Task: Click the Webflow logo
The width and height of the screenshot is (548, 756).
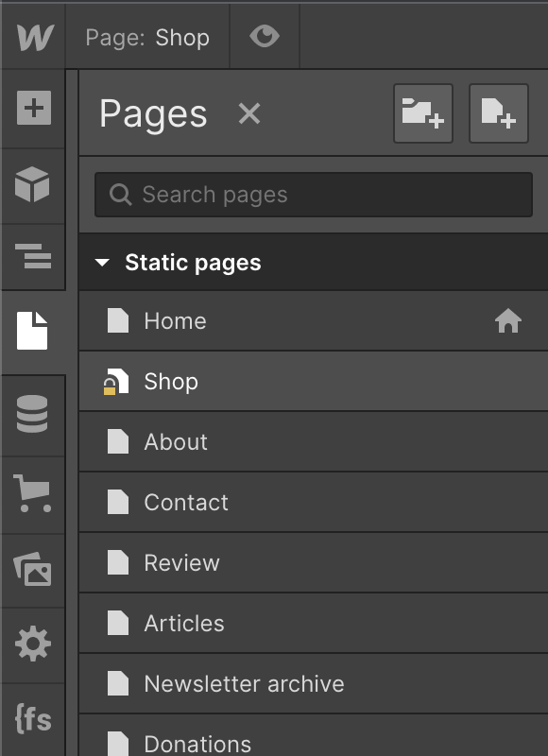Action: click(x=33, y=37)
